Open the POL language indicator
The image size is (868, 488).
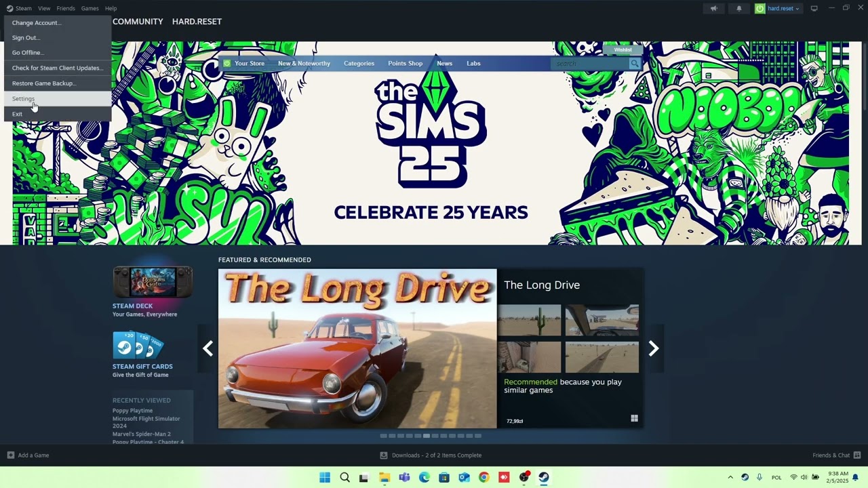pos(776,477)
